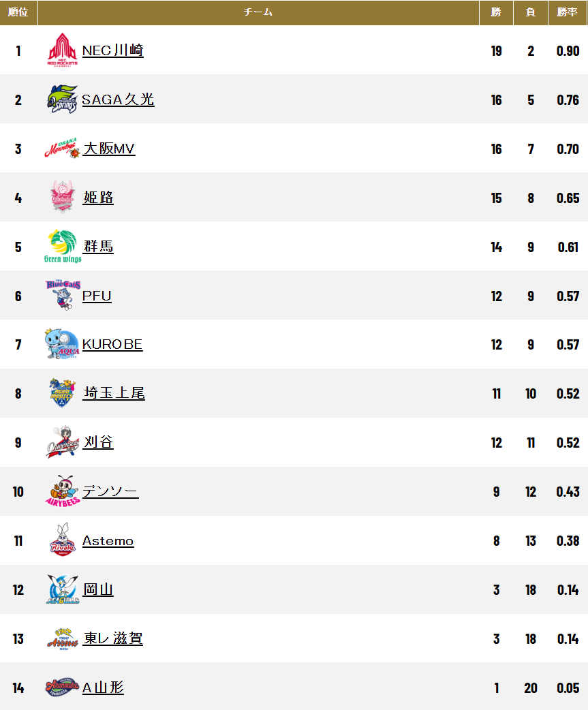Click the Osaka Marvelous team logo
588x710 pixels.
63,149
